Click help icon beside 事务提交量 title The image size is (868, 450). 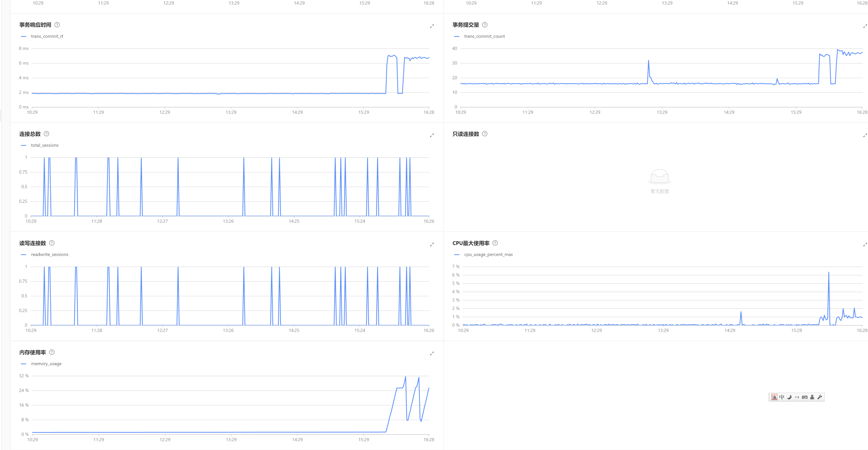click(485, 25)
